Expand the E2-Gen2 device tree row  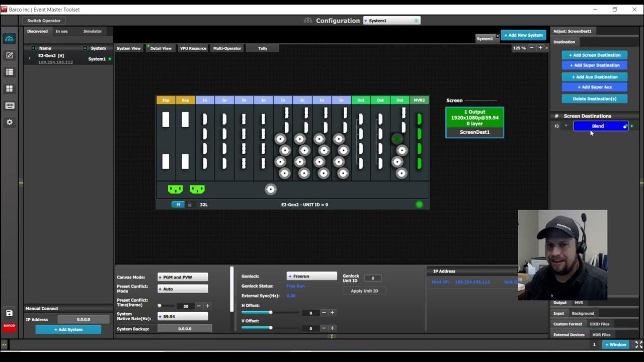[29, 58]
